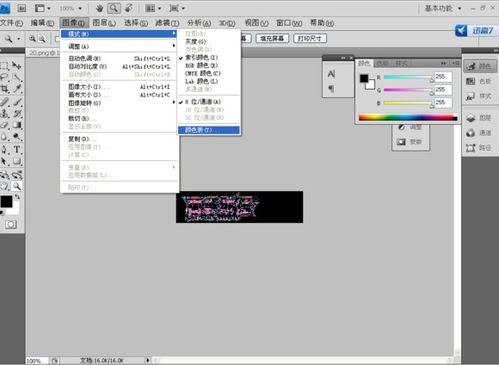
Task: Select the 3D Orbit camera tool
Action: pyautogui.click(x=17, y=174)
